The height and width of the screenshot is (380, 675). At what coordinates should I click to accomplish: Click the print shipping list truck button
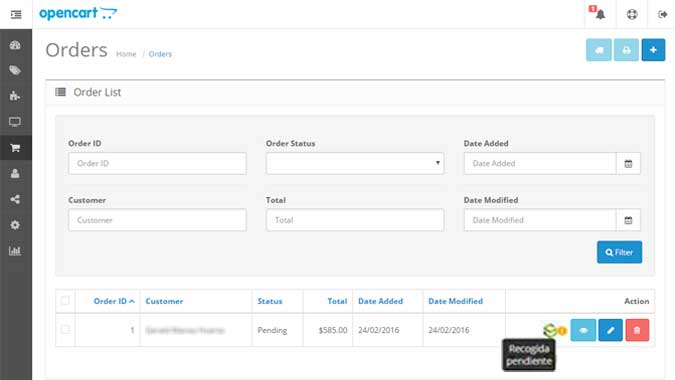click(x=598, y=50)
